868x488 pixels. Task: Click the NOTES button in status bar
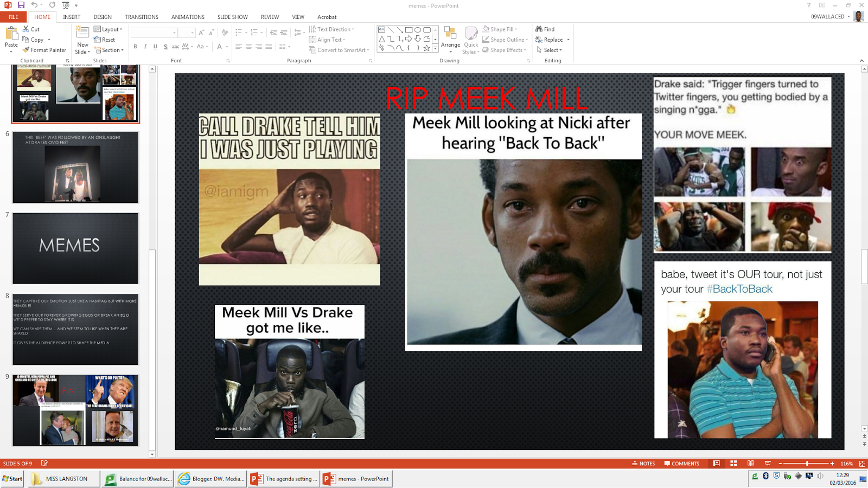point(643,464)
